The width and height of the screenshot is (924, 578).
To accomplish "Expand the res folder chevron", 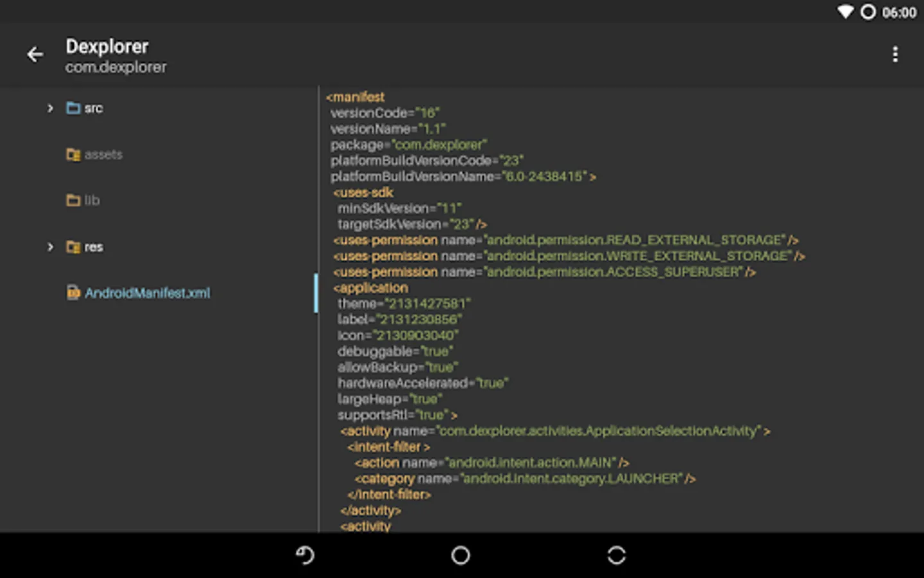I will coord(50,247).
